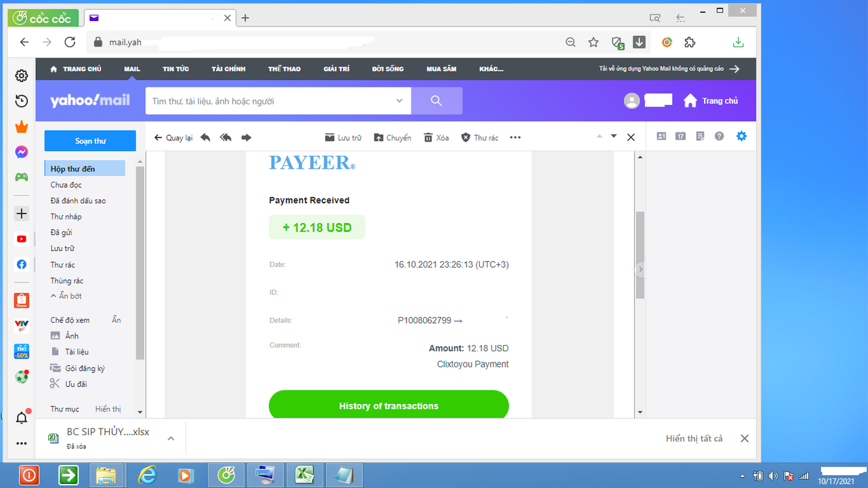
Task: Open Đã gửi sent folder
Action: click(61, 232)
